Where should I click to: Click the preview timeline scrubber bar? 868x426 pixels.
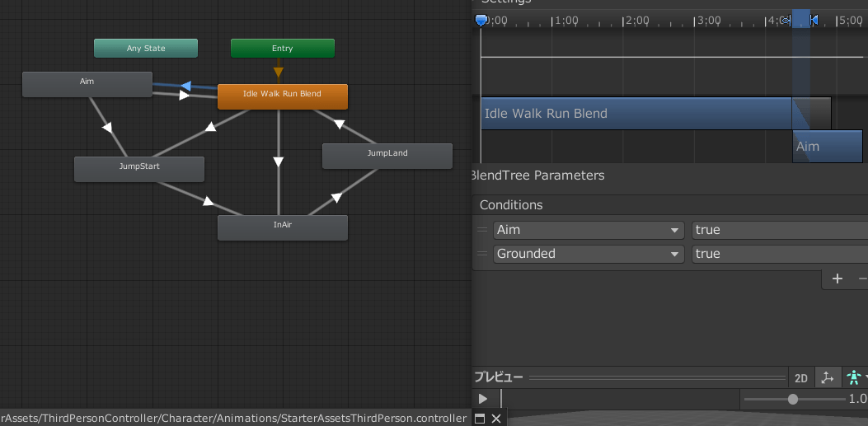[x=620, y=399]
